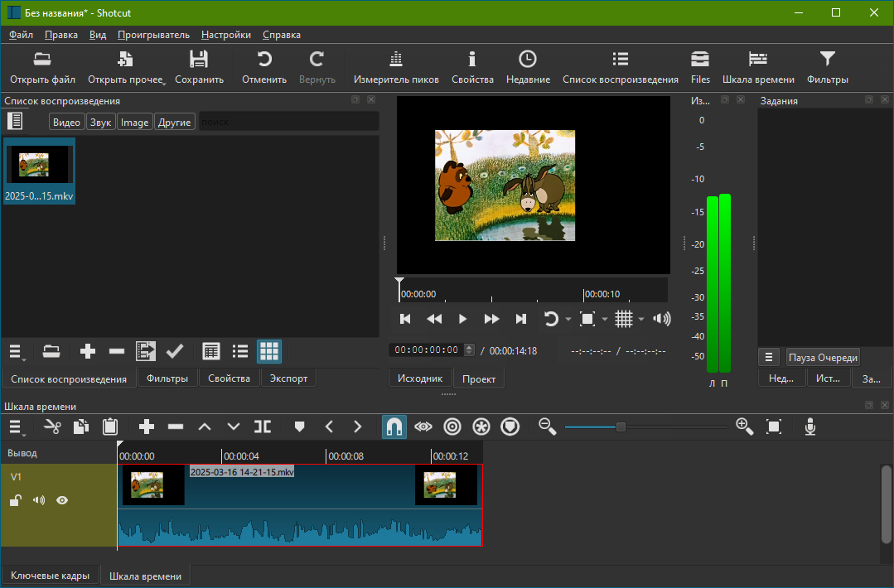Switch to the Экспорт tab

(x=288, y=378)
